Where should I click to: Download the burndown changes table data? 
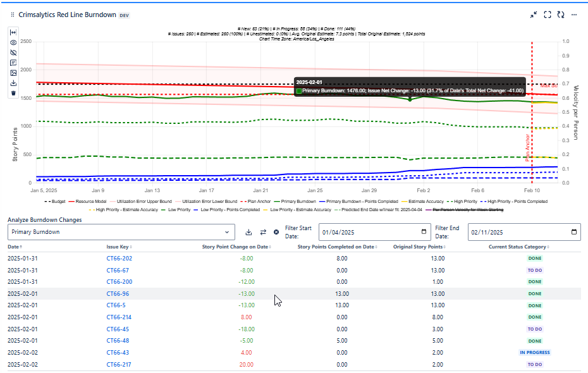[248, 232]
